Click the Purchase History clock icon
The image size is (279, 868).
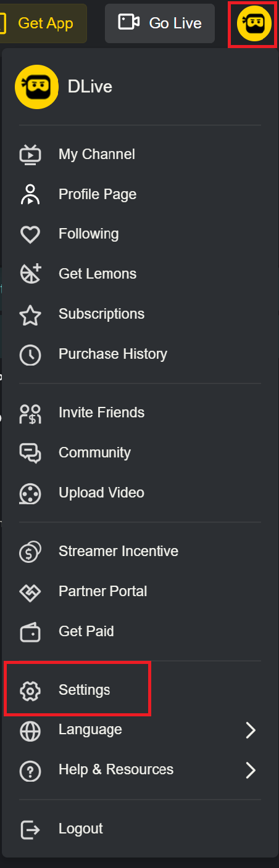30,354
